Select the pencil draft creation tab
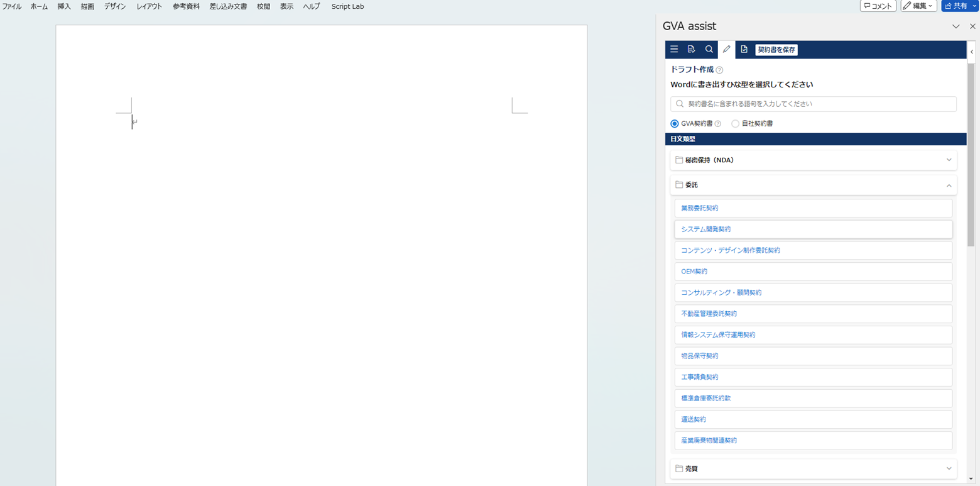 point(727,49)
